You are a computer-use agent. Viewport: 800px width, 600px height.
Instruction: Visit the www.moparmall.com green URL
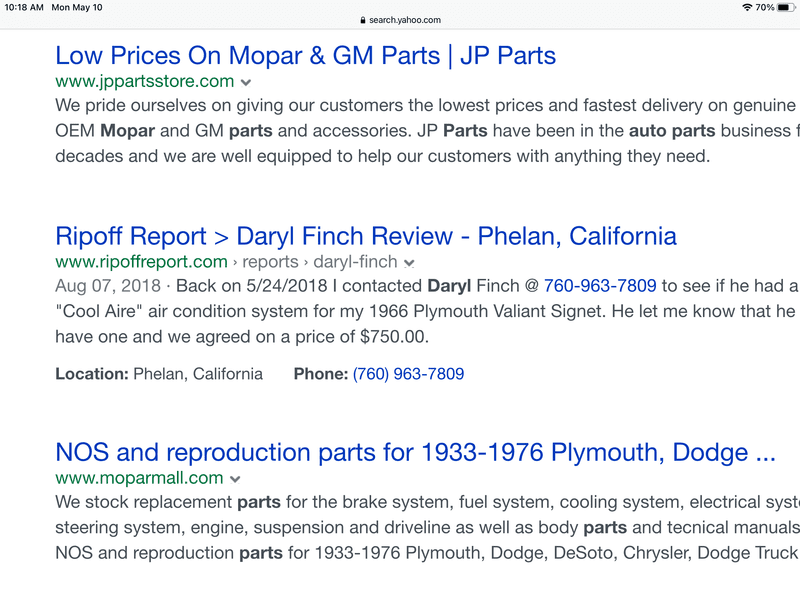click(x=139, y=478)
